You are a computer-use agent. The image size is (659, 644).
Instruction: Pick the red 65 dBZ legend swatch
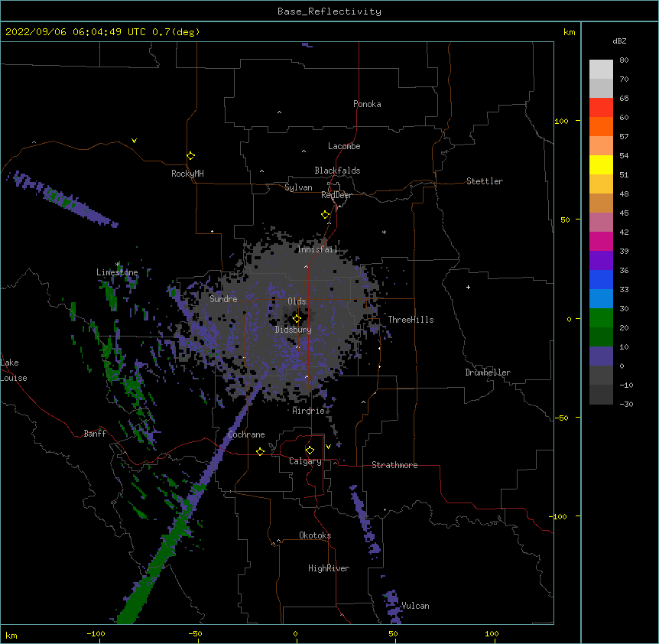(601, 108)
